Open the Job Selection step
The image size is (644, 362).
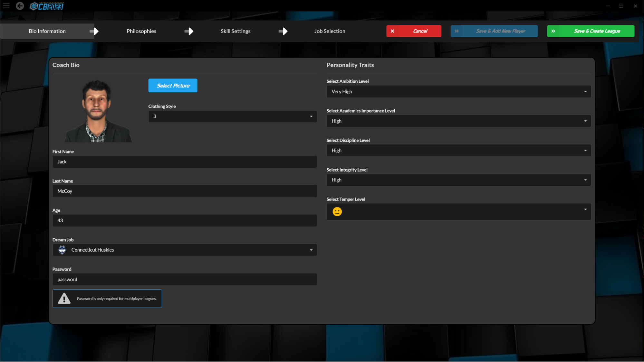(330, 31)
